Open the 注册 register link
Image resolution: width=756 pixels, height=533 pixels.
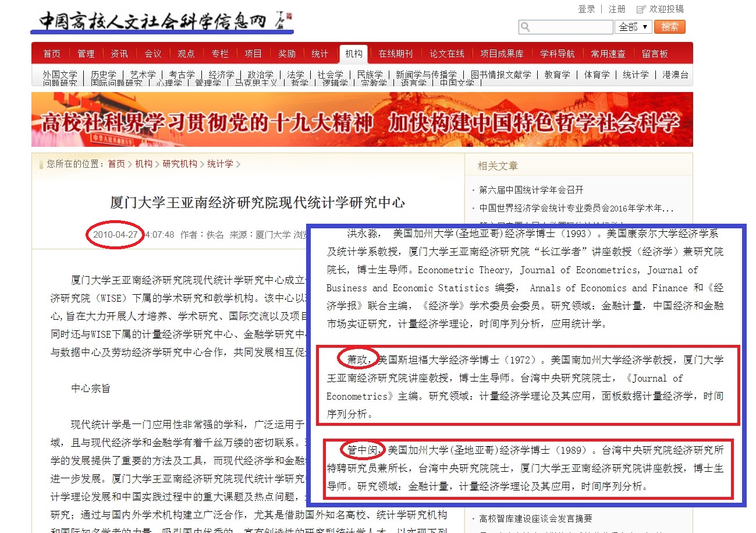click(x=617, y=9)
